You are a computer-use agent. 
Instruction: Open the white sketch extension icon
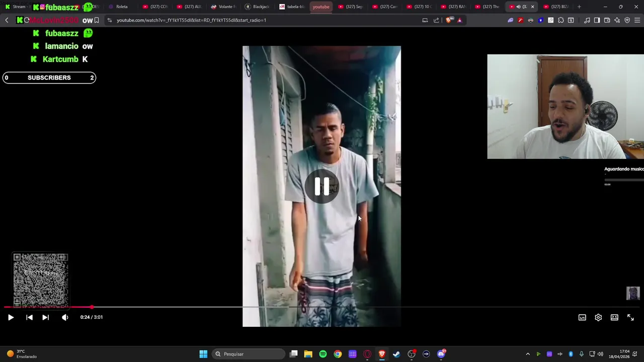550,20
